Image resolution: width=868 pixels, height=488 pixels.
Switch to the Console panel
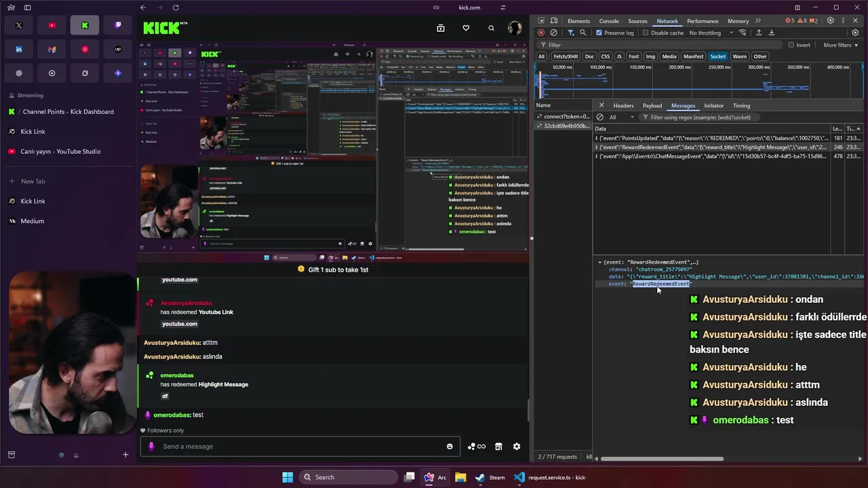[609, 21]
